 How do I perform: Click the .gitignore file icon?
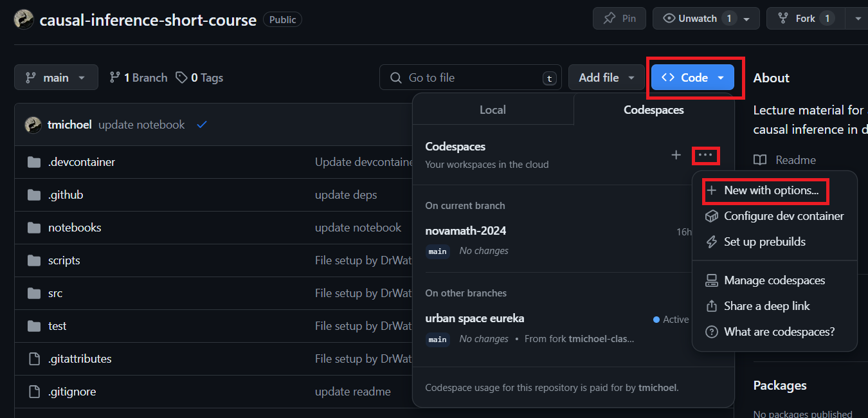click(34, 392)
